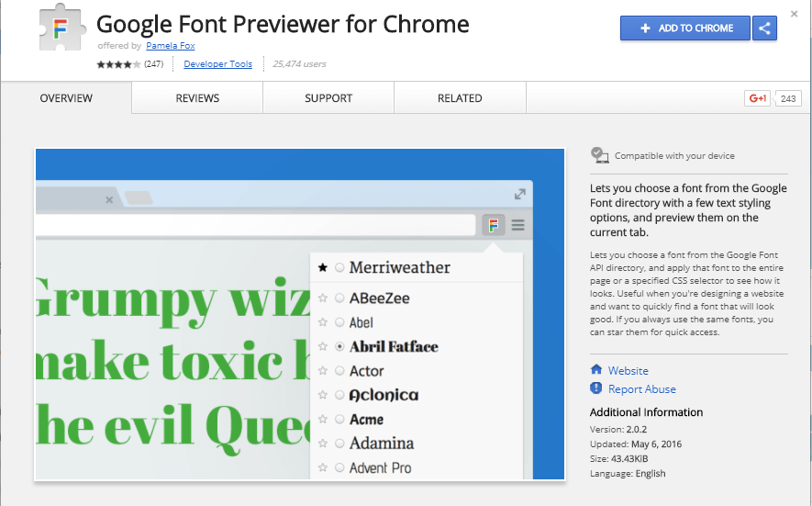Select the Adamina radio button
812x506 pixels.
click(x=339, y=443)
